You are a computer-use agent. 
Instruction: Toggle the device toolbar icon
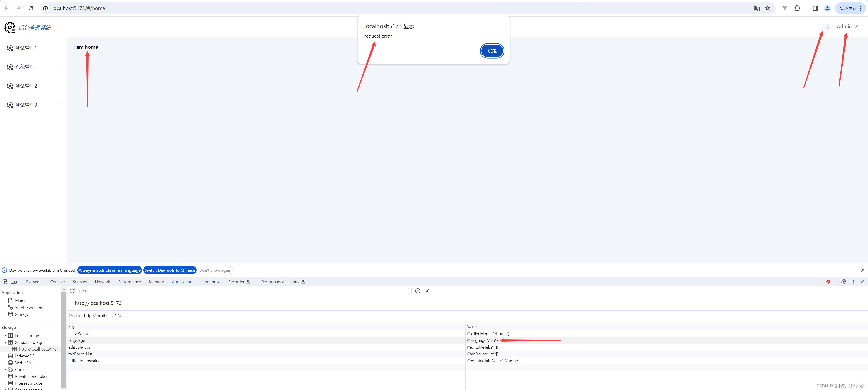coord(14,282)
